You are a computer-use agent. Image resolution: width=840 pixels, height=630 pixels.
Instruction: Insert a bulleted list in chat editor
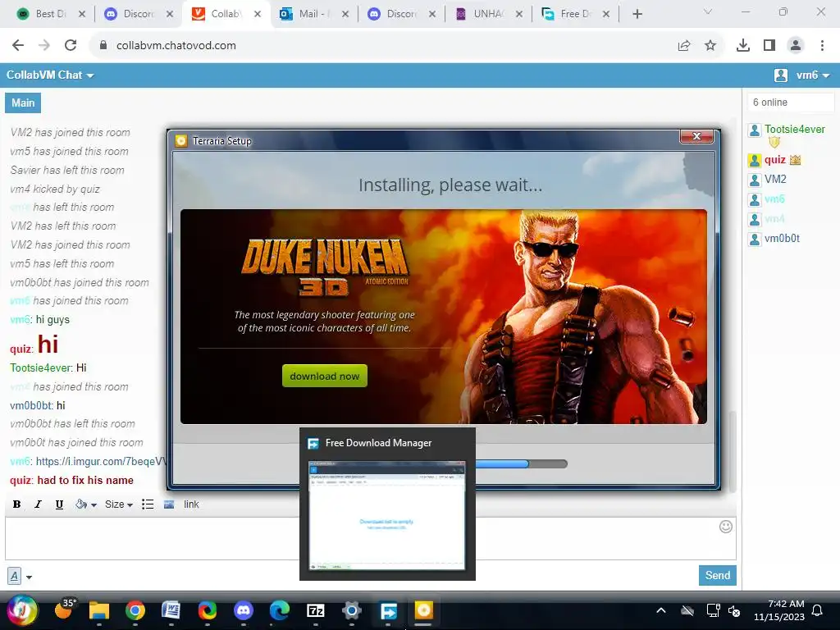coord(148,504)
